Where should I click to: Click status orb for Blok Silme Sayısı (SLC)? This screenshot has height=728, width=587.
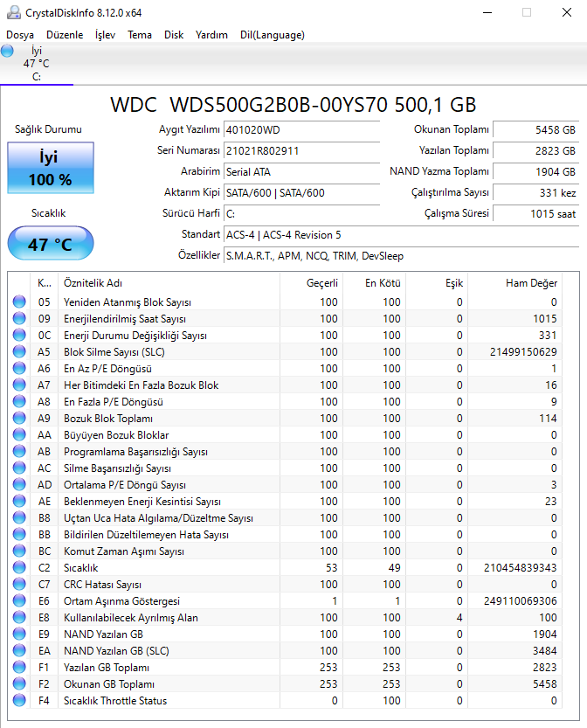pyautogui.click(x=19, y=351)
